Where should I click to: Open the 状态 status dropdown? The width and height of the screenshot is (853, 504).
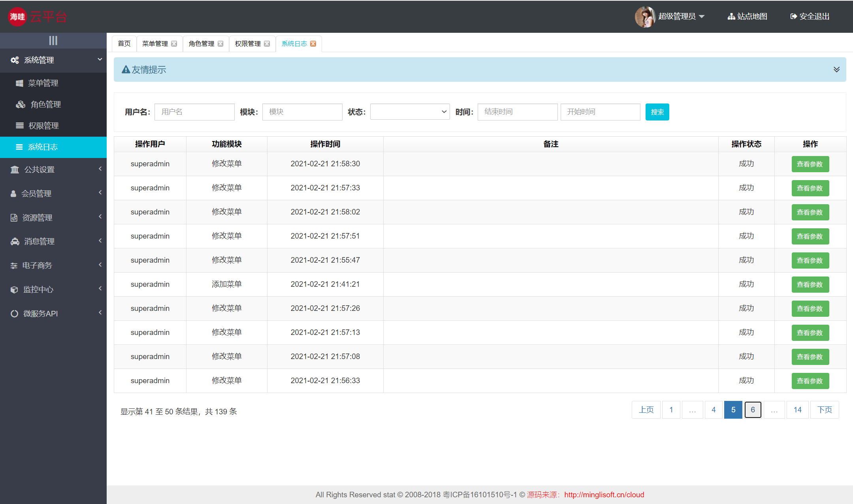point(410,112)
